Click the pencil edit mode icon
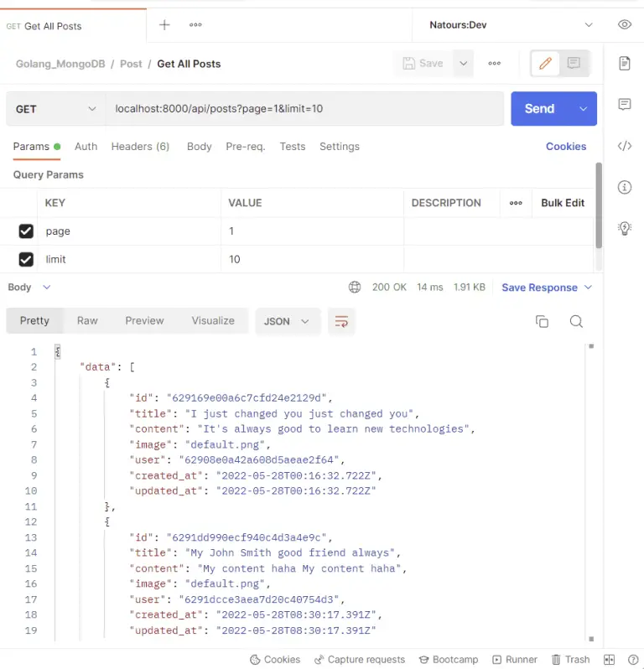 545,64
